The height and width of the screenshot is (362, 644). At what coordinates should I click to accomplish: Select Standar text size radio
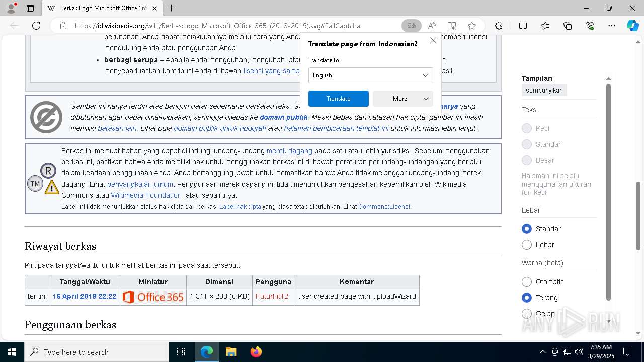click(527, 144)
